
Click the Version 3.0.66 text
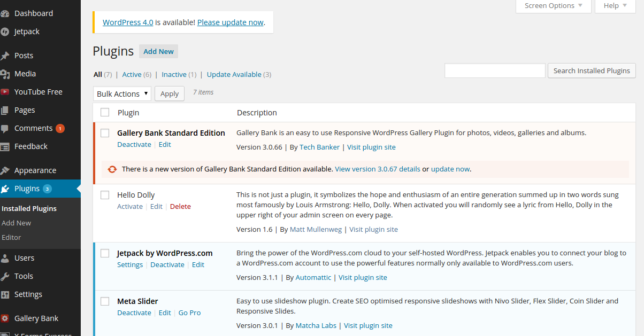pos(259,147)
